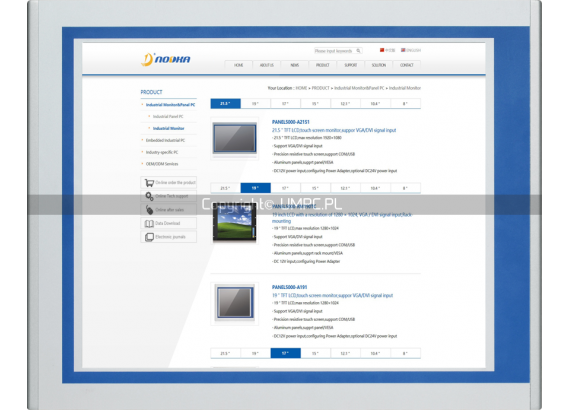Select the highlighted 17" tab in the bottom tab row

click(x=285, y=353)
